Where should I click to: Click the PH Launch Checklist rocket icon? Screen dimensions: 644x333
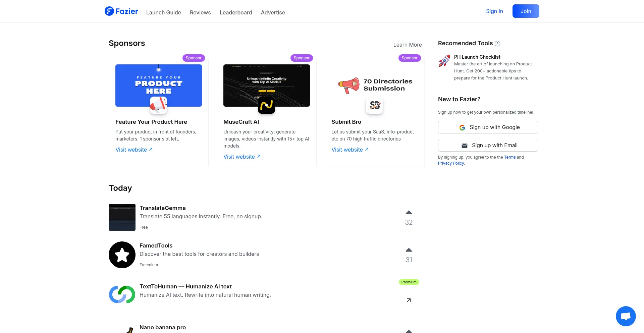444,61
